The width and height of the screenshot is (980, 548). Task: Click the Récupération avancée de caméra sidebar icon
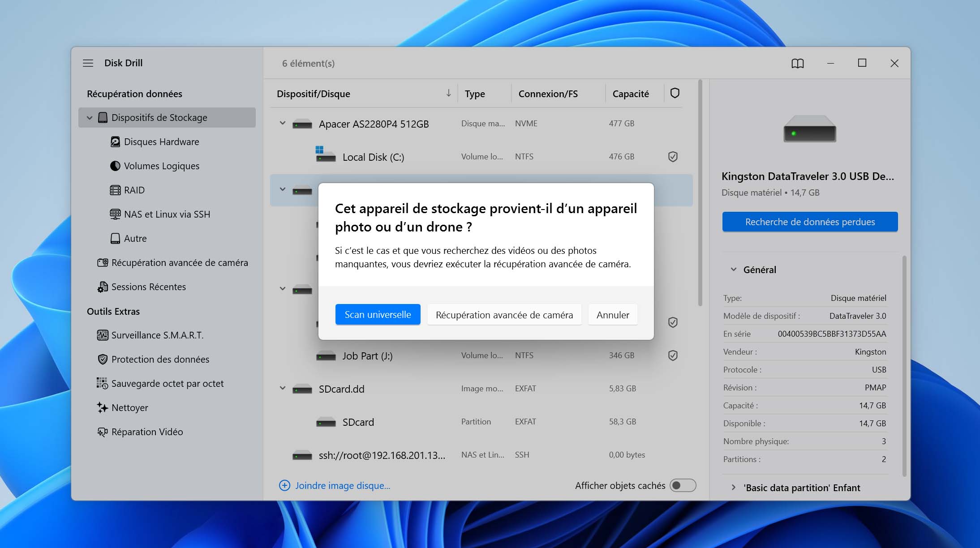(103, 263)
